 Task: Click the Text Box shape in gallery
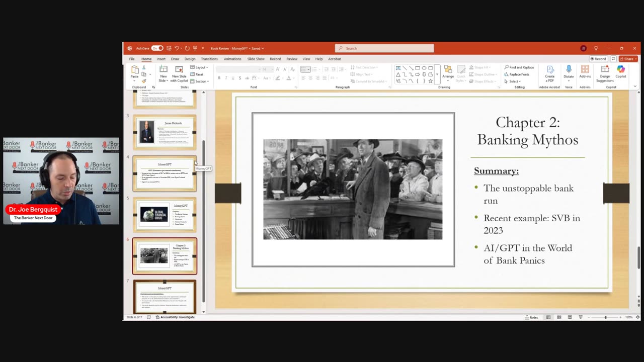[398, 68]
